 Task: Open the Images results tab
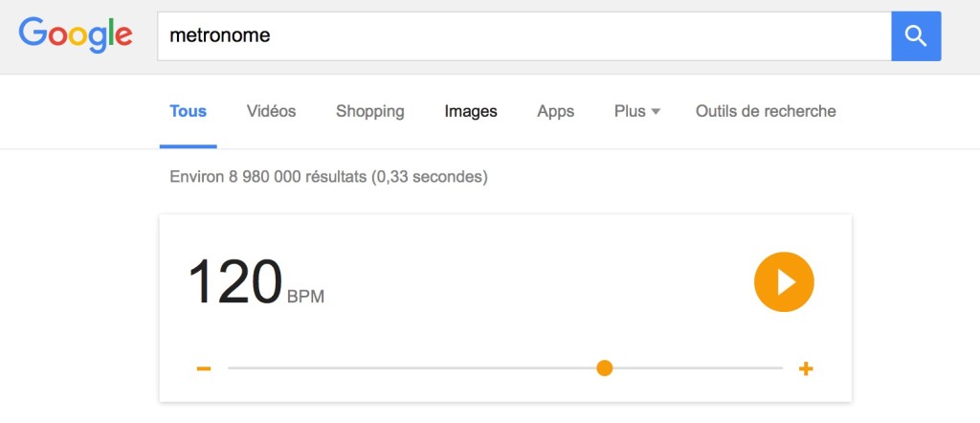471,112
